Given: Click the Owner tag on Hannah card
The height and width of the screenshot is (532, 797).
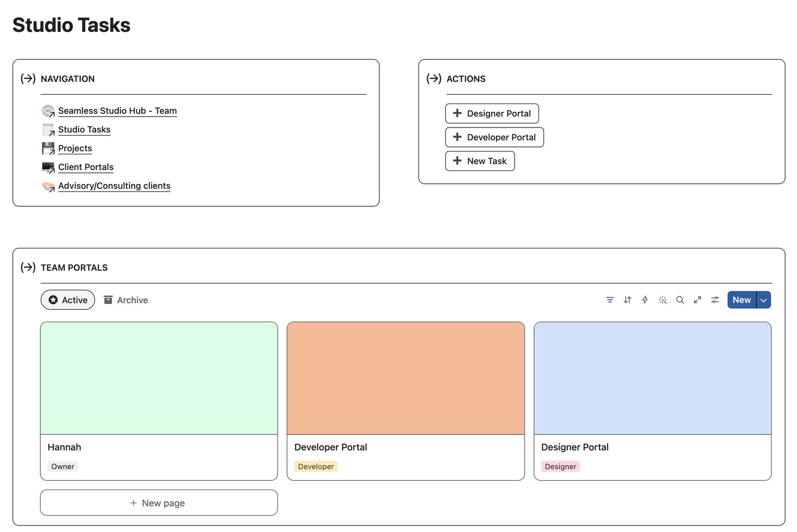Looking at the screenshot, I should pos(63,466).
